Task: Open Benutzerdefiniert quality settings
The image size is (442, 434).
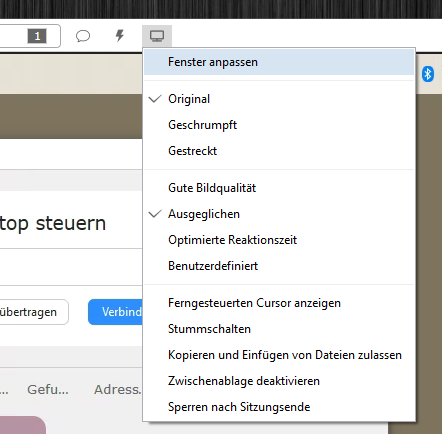Action: tap(279, 266)
